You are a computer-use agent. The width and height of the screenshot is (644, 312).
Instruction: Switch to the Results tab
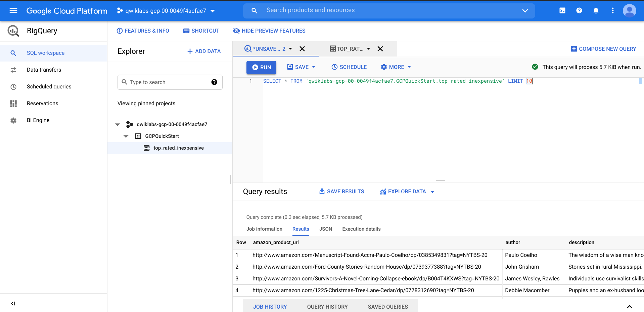301,229
